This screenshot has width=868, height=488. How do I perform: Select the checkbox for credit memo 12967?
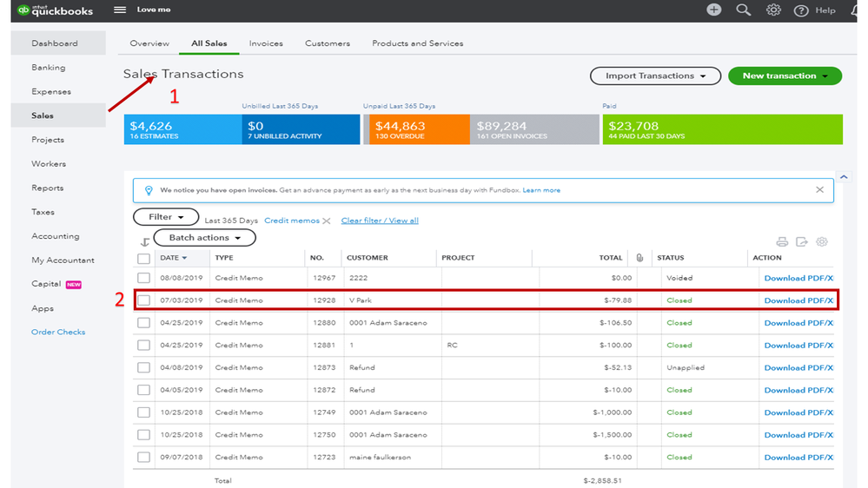144,279
